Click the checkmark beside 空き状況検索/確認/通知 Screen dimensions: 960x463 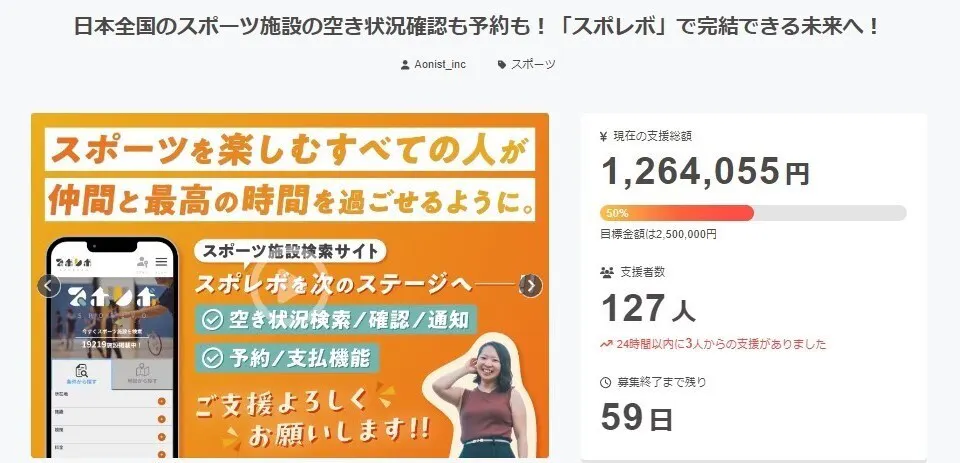212,320
